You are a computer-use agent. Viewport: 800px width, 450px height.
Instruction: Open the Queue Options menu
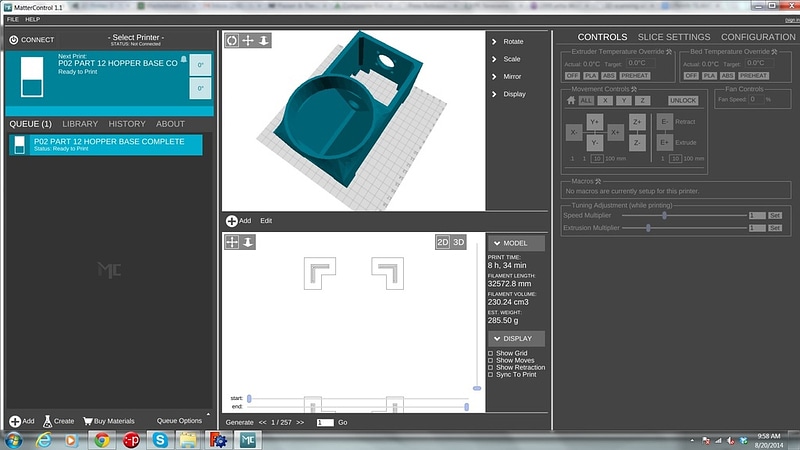179,421
